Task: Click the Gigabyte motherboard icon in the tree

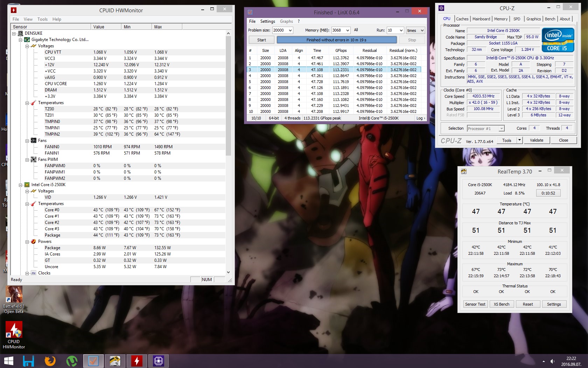Action: coord(27,40)
